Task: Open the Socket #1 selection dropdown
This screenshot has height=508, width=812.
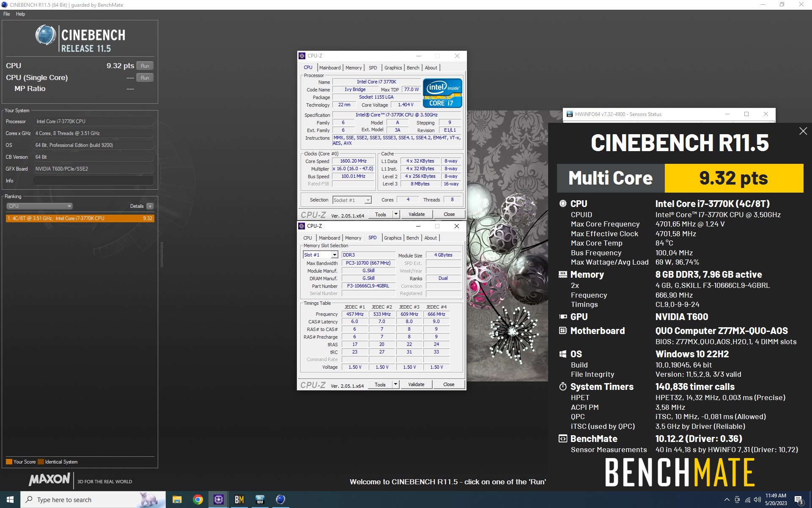Action: [x=352, y=200]
